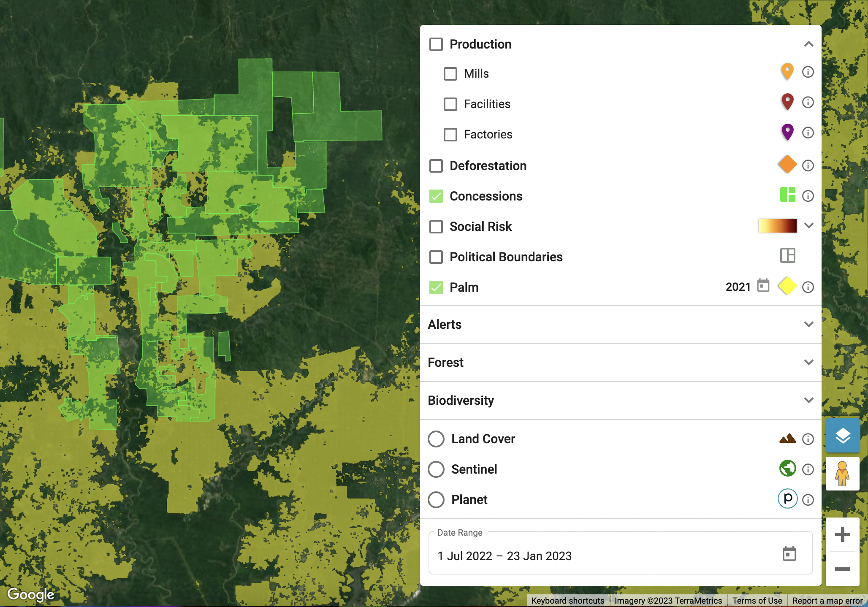Click the Palm year calendar icon

point(763,286)
